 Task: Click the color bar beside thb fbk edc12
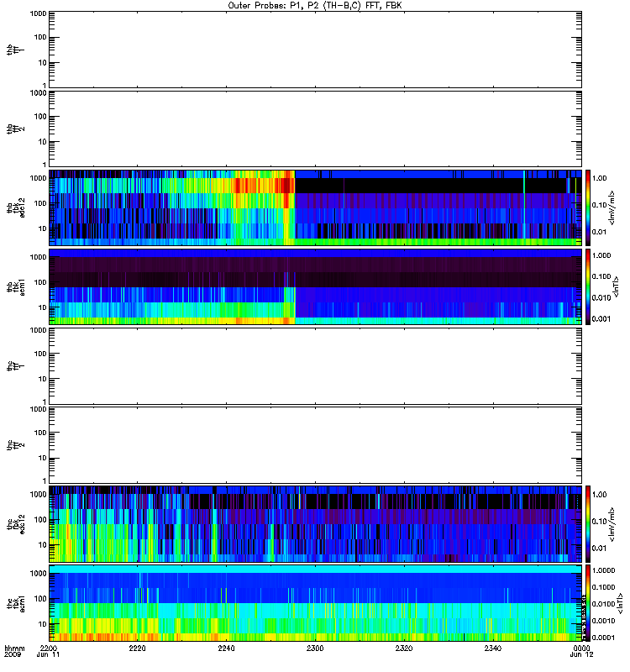588,207
